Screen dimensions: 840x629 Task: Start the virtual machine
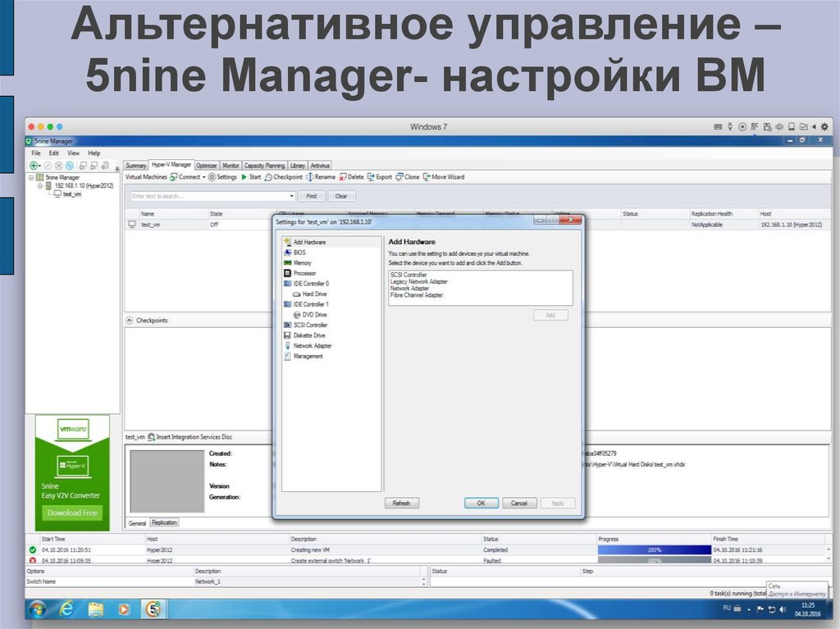pyautogui.click(x=251, y=177)
